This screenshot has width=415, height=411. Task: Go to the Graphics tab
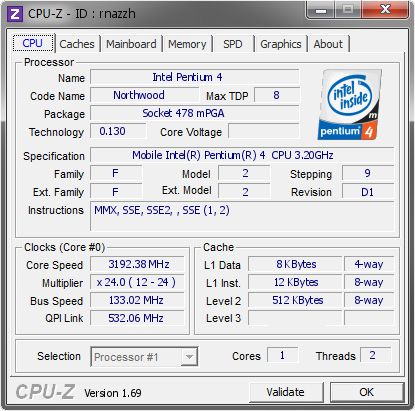281,44
